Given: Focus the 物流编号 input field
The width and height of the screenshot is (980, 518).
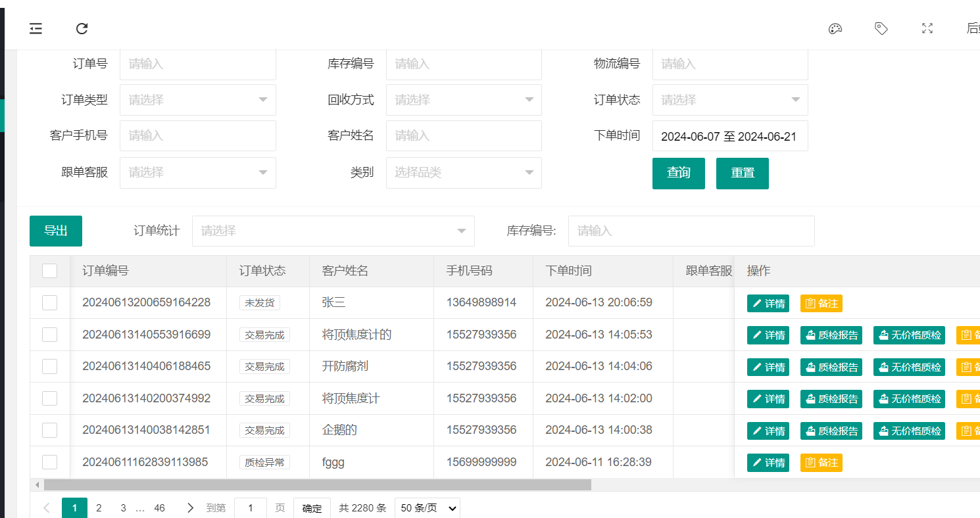Looking at the screenshot, I should tap(730, 64).
